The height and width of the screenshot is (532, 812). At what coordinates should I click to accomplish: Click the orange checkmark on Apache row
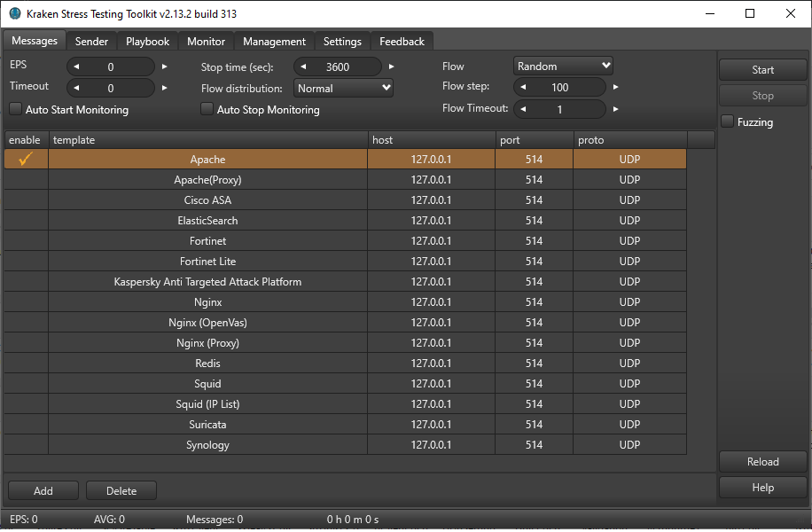tap(26, 160)
